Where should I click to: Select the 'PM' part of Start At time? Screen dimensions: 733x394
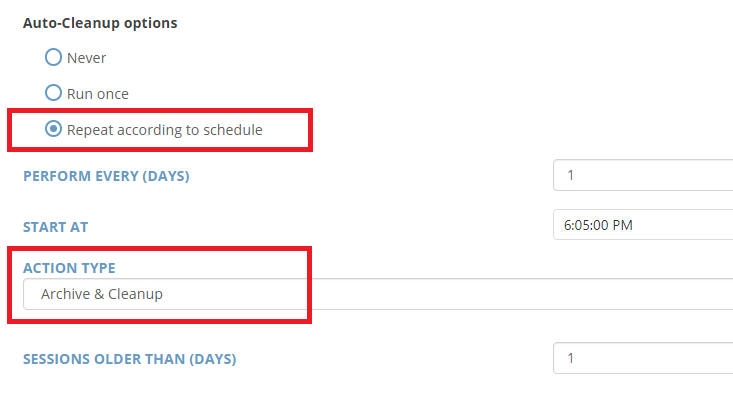coord(622,225)
